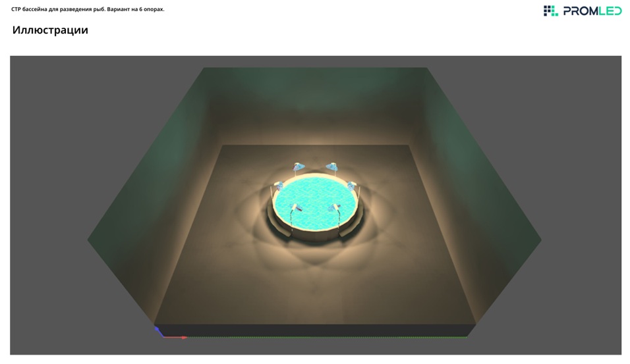This screenshot has width=630, height=364.
Task: Select the back-right luminaire above the pool
Action: tap(332, 167)
